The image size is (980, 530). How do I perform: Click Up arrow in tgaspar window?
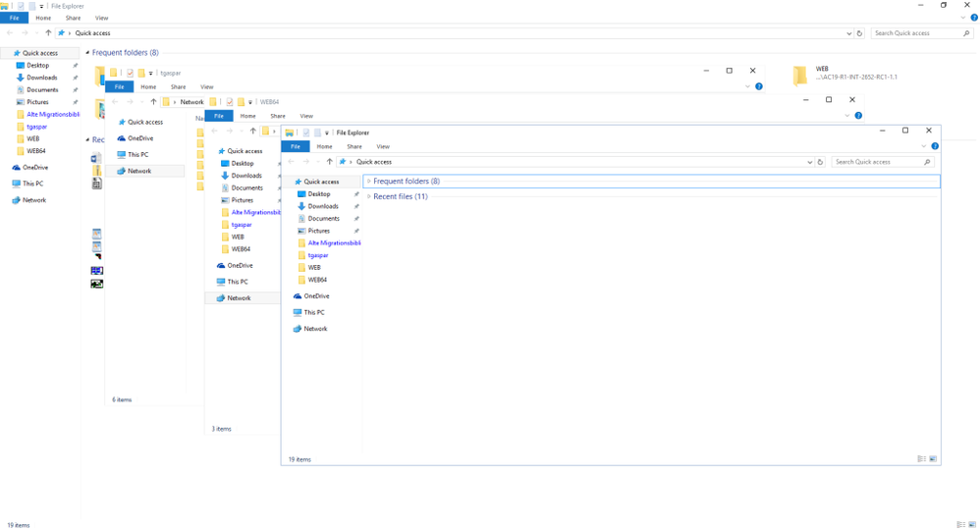153,102
